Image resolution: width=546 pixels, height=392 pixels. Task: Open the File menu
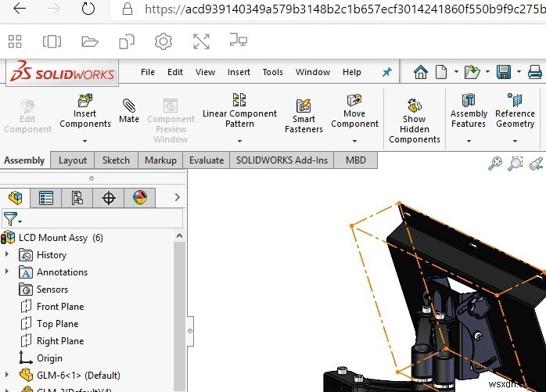point(148,72)
